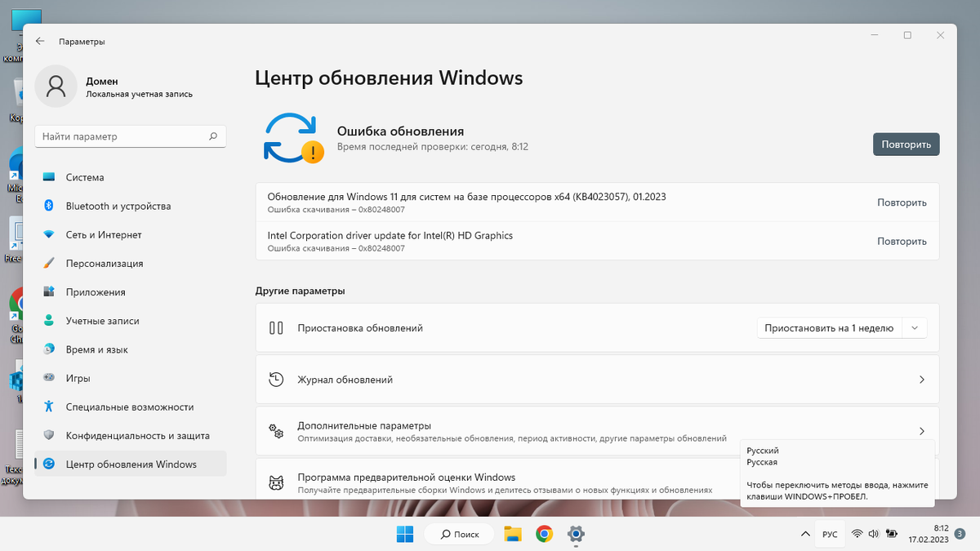Click Время последней проверки: сегодня, 8:12 text
The width and height of the screenshot is (980, 551).
433,147
